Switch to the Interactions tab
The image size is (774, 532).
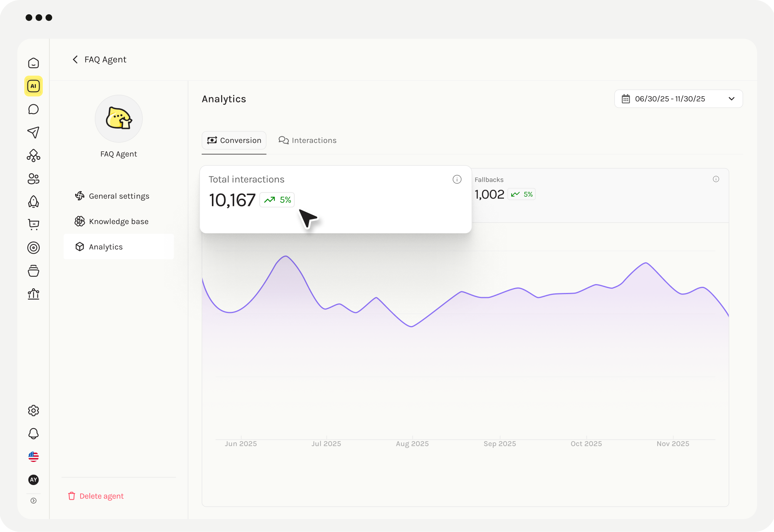[307, 140]
